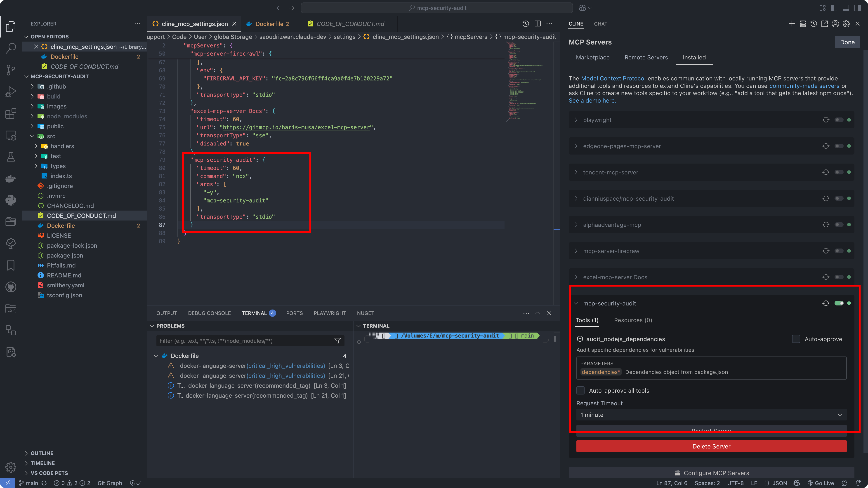Expand the alphaadvantage-mcp server entry

[x=612, y=225]
